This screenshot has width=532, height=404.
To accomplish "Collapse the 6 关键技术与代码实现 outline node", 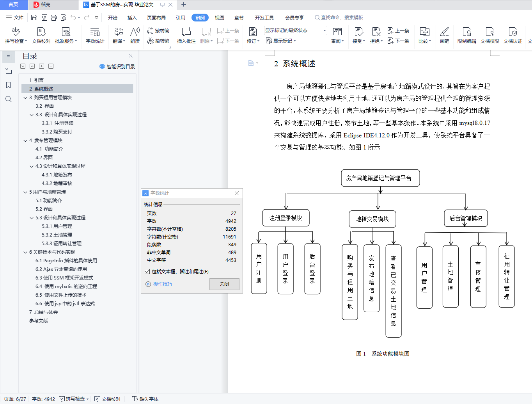I will pos(25,252).
